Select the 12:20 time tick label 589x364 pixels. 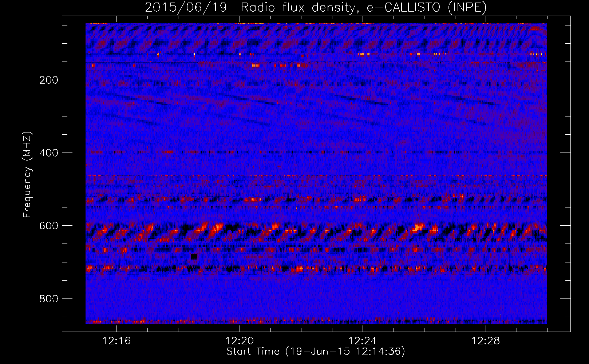pyautogui.click(x=240, y=341)
